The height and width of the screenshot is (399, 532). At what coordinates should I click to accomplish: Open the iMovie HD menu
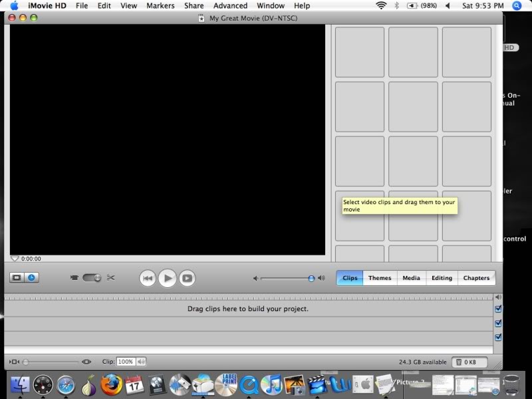(47, 5)
